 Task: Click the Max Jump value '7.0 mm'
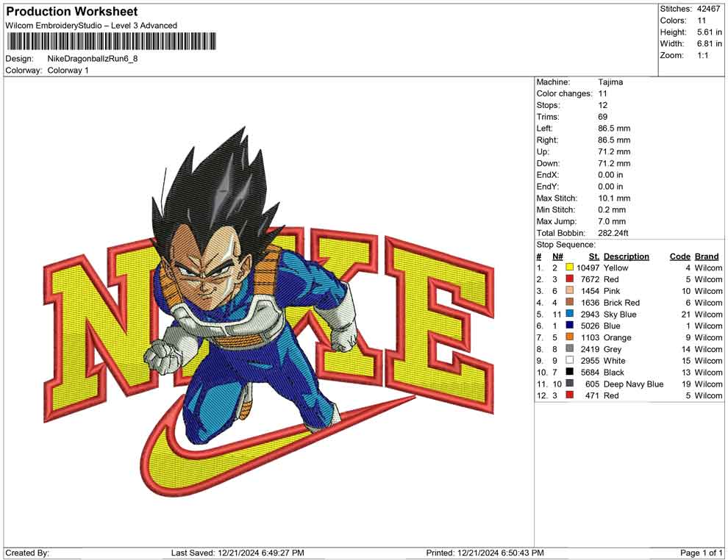click(612, 221)
